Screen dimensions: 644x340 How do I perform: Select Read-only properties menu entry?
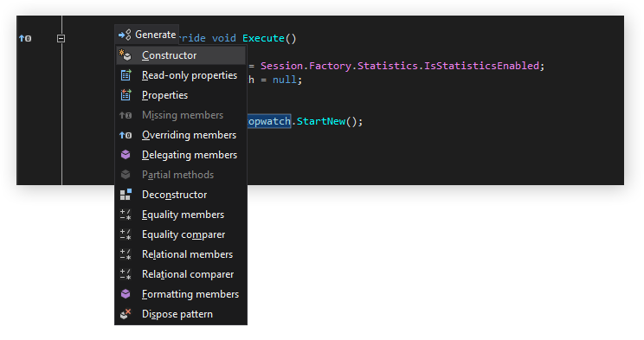(181, 75)
